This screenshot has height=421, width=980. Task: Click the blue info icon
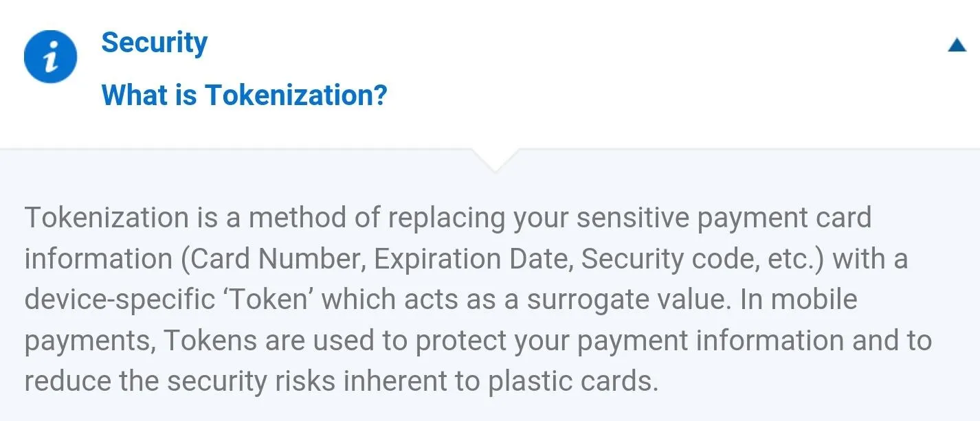click(50, 56)
